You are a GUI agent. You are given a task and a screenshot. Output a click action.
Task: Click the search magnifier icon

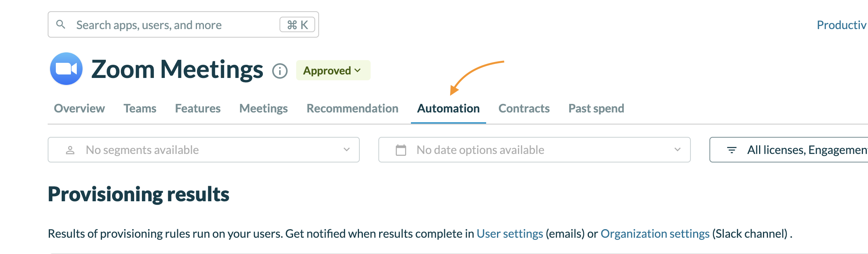click(60, 24)
